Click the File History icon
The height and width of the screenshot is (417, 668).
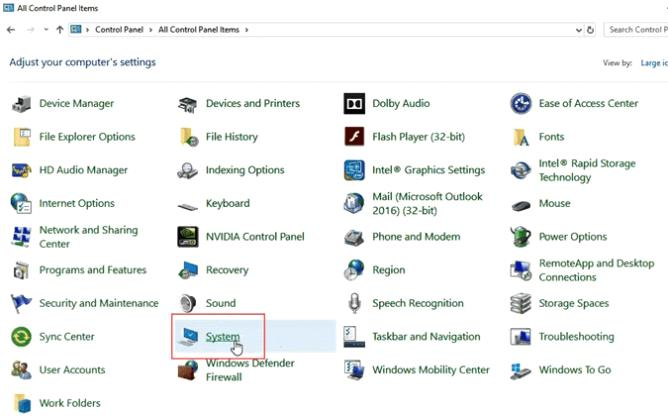tap(188, 137)
